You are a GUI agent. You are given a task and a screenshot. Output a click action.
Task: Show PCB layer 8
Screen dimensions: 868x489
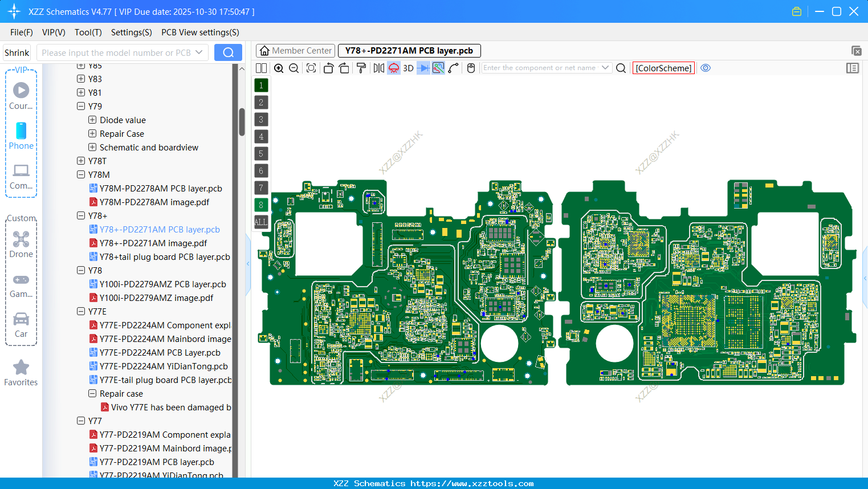pyautogui.click(x=261, y=205)
